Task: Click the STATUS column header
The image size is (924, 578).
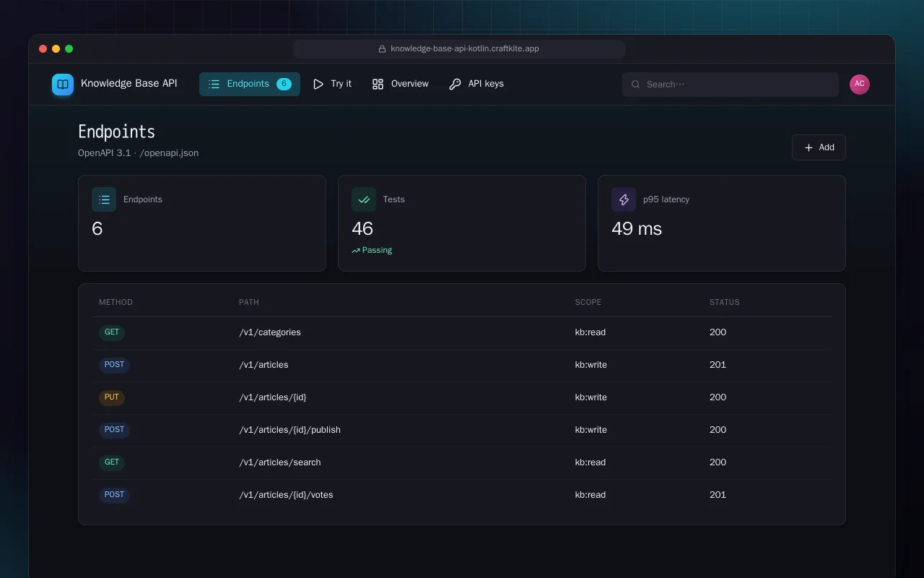Action: [725, 302]
